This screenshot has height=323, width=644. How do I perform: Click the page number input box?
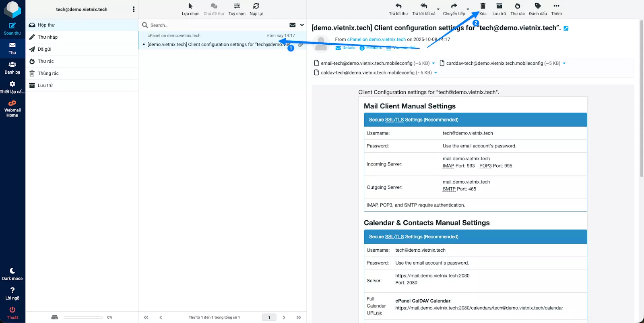point(269,317)
